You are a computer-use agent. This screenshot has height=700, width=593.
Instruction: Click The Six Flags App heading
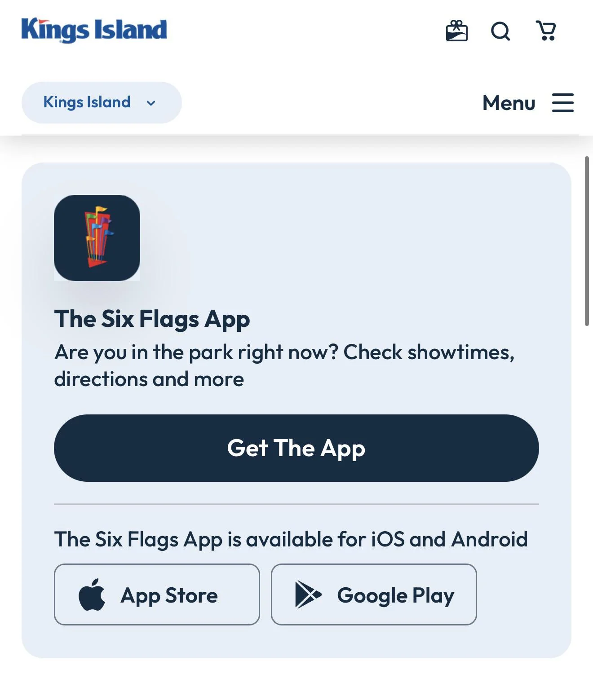point(152,319)
